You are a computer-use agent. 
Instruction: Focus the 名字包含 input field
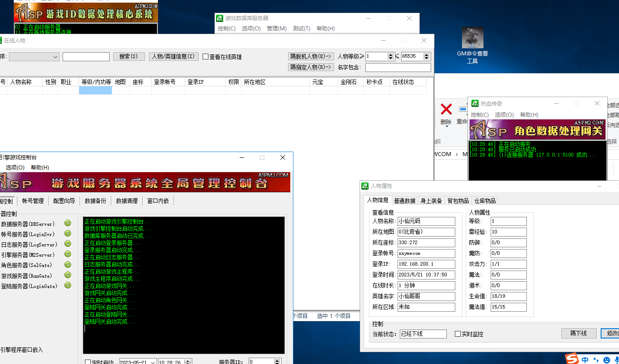coord(398,68)
